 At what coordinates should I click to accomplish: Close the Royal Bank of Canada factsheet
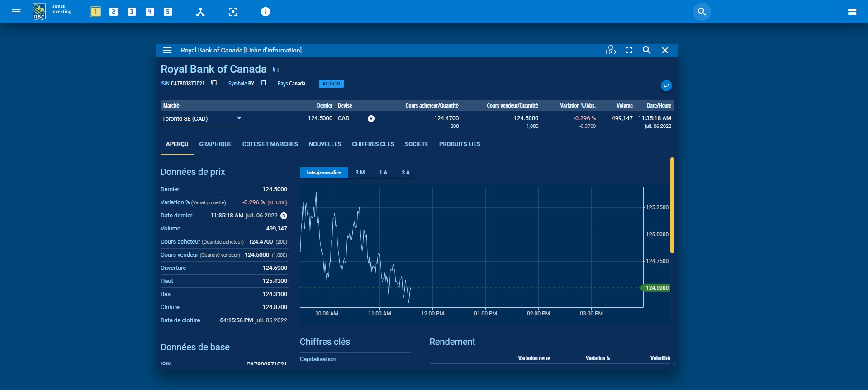coord(665,50)
